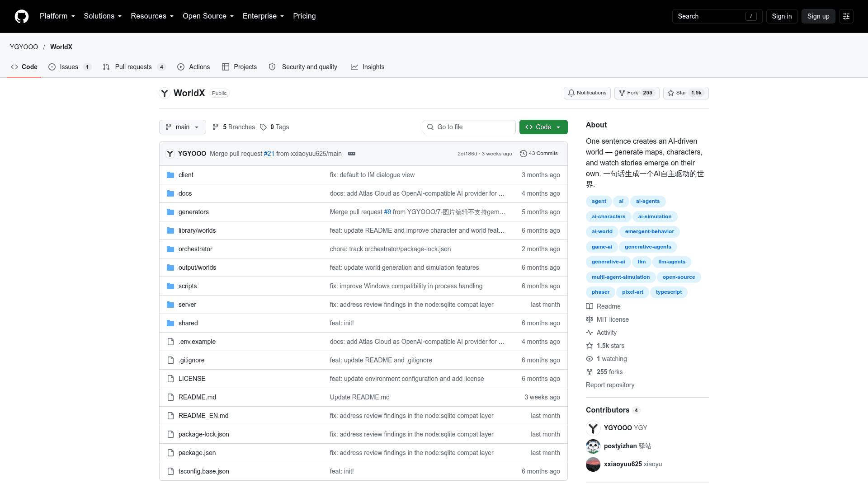Expand the Open Source menu
This screenshot has height=488, width=868.
tap(208, 16)
